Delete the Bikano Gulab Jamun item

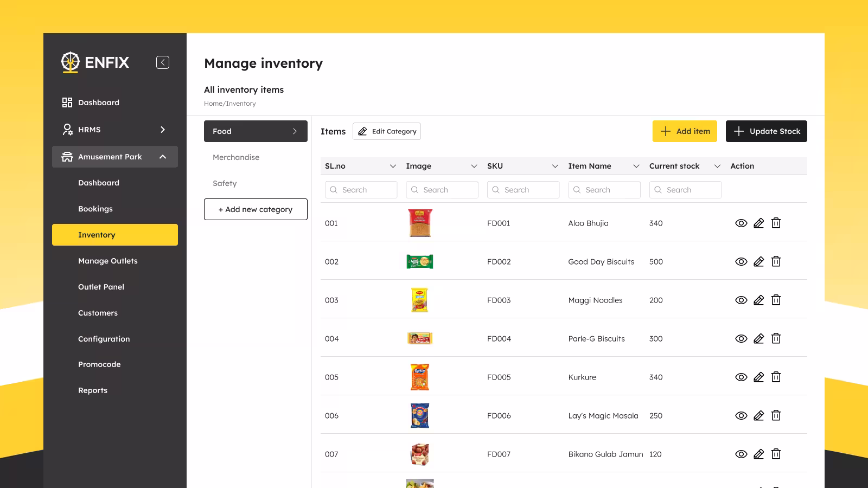(776, 454)
